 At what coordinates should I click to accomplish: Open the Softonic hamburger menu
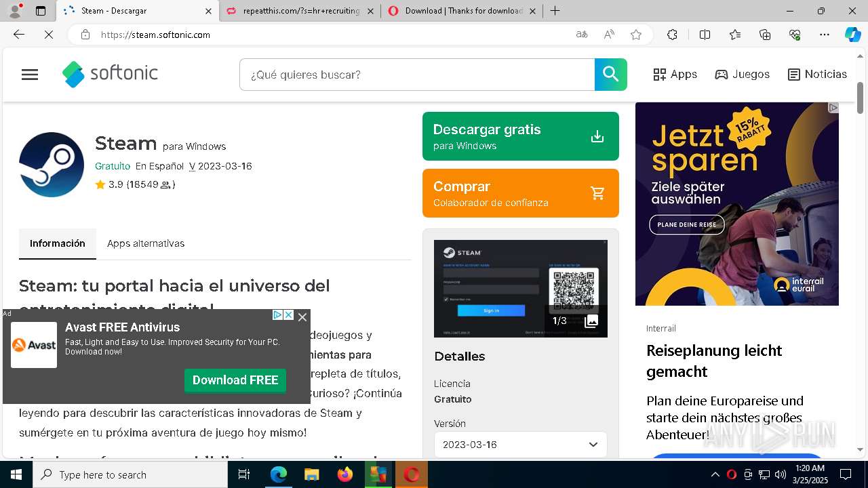pyautogui.click(x=30, y=75)
